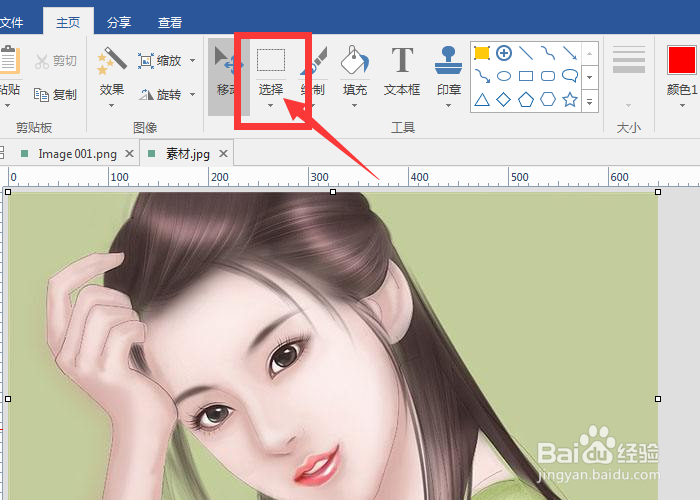Close the Image 001.png tab

pyautogui.click(x=129, y=154)
